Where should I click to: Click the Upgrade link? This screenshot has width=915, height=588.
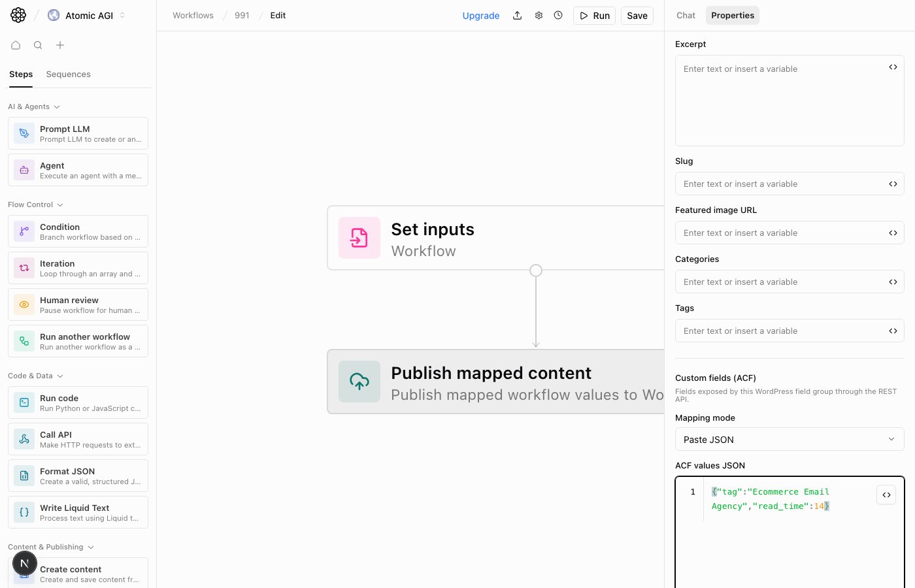click(x=481, y=16)
